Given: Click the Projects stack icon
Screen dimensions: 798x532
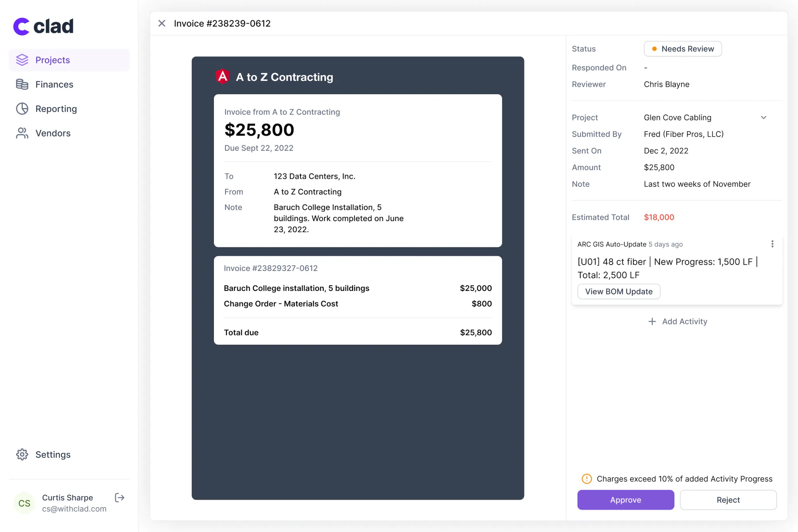Looking at the screenshot, I should click(x=22, y=60).
